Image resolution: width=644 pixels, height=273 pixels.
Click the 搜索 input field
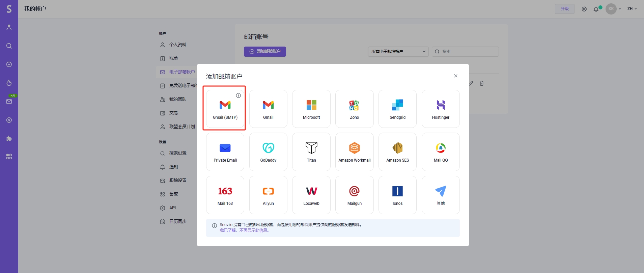point(465,52)
